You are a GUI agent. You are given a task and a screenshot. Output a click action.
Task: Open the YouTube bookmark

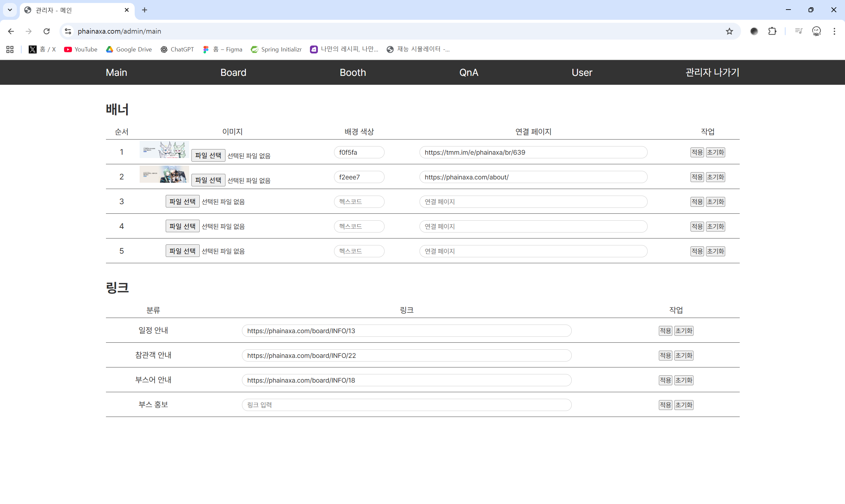point(81,49)
